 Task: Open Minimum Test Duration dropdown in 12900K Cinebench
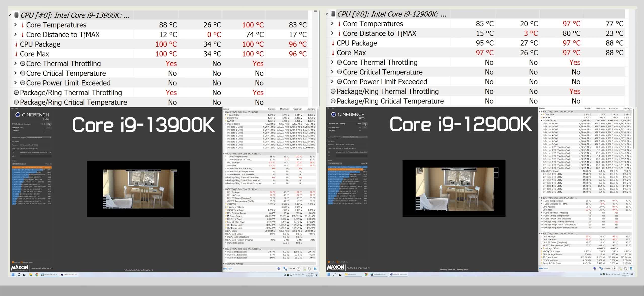click(x=355, y=137)
